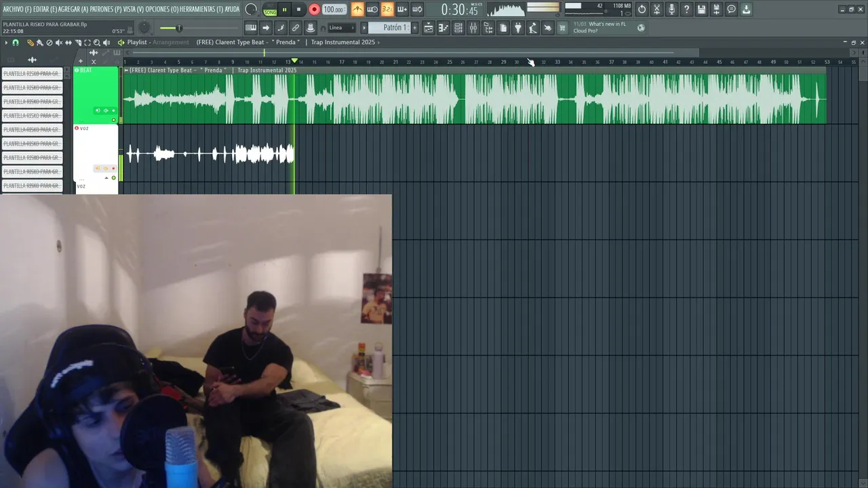Toggle loop recording
Viewport: 868px width, 488px height.
point(417,9)
